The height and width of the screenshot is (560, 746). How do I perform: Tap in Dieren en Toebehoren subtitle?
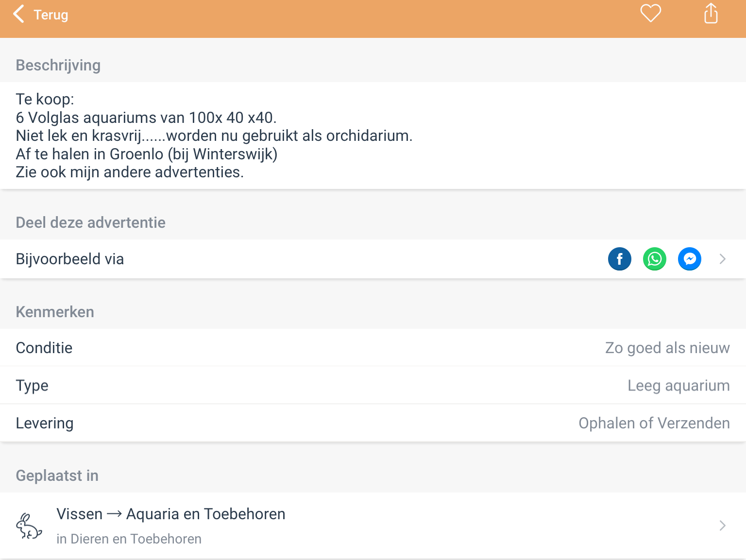tap(129, 539)
